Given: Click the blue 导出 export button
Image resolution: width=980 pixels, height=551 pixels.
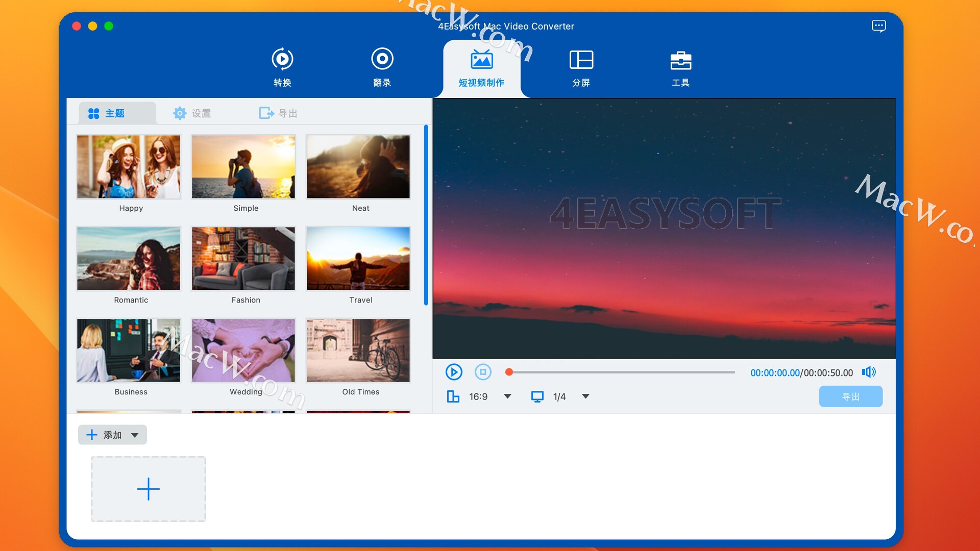Looking at the screenshot, I should (x=850, y=396).
